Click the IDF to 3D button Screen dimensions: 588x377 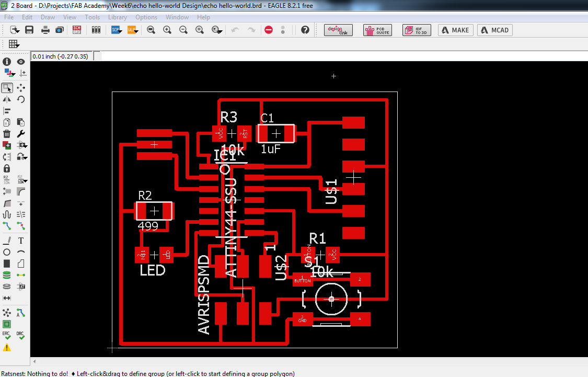417,30
